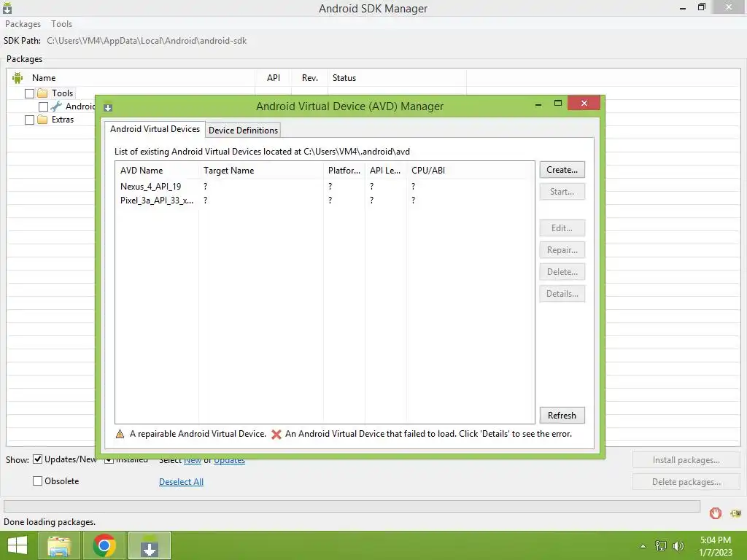Open File Explorer from the taskbar
This screenshot has height=560, width=747.
pyautogui.click(x=60, y=545)
